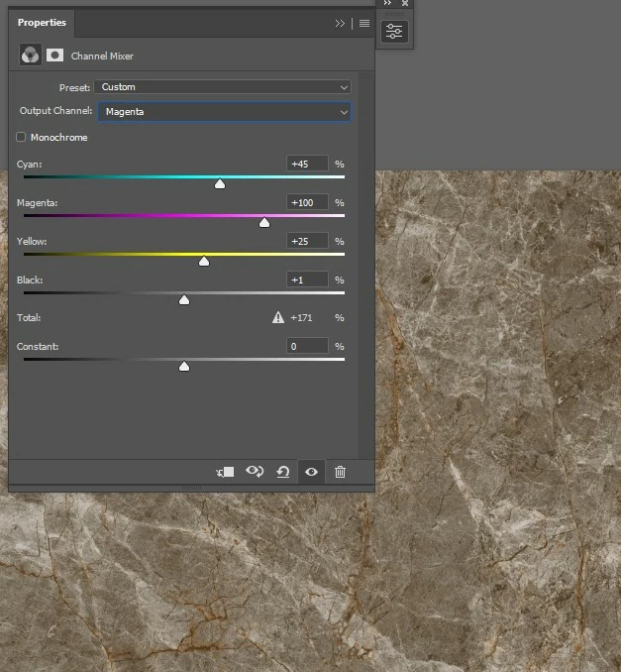Open the Output Channel Magenta dropdown
The width and height of the screenshot is (621, 672).
[x=224, y=112]
